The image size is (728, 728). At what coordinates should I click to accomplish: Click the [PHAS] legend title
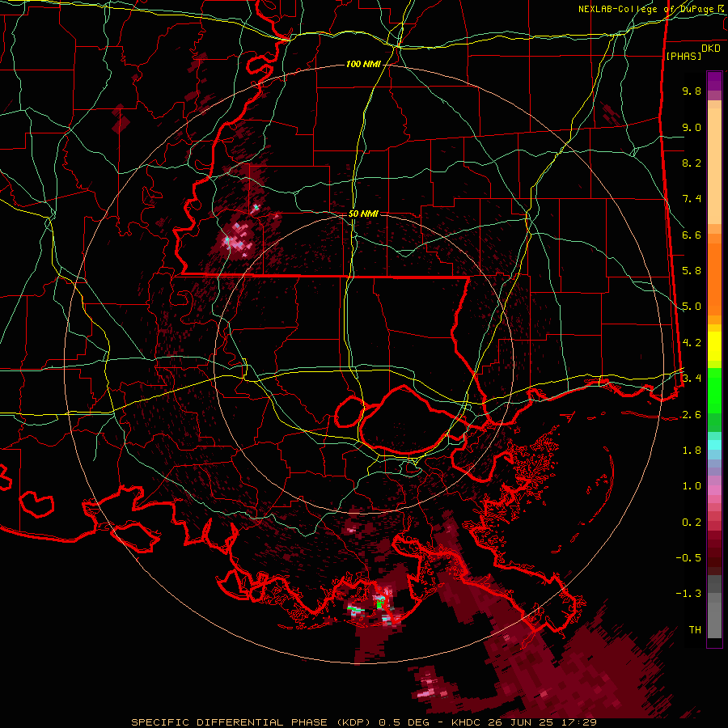coord(684,56)
